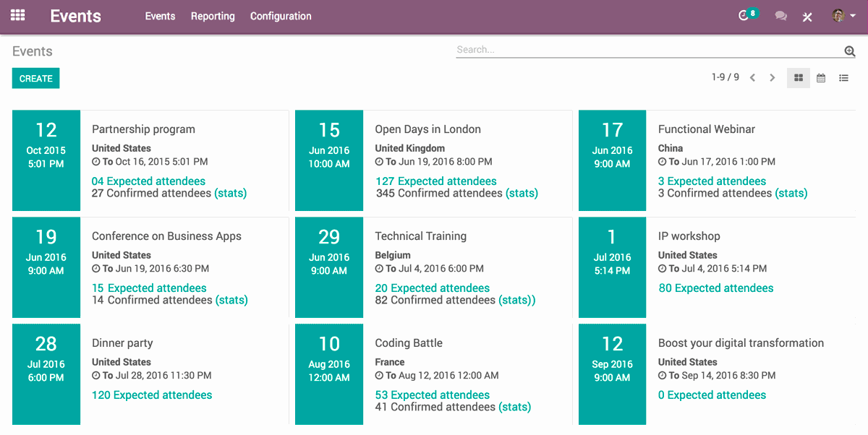Switch to the calendar view icon
Image resolution: width=868 pixels, height=435 pixels.
point(821,77)
